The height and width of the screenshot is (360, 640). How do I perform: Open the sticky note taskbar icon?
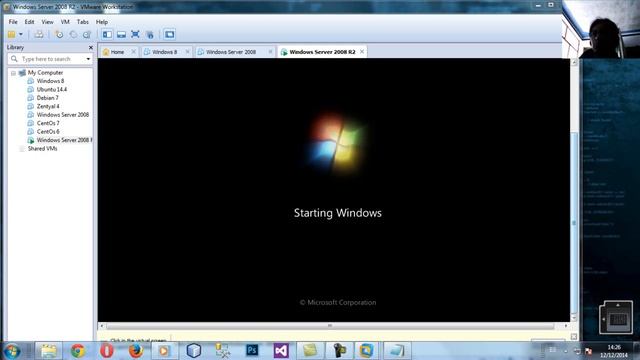[x=310, y=351]
